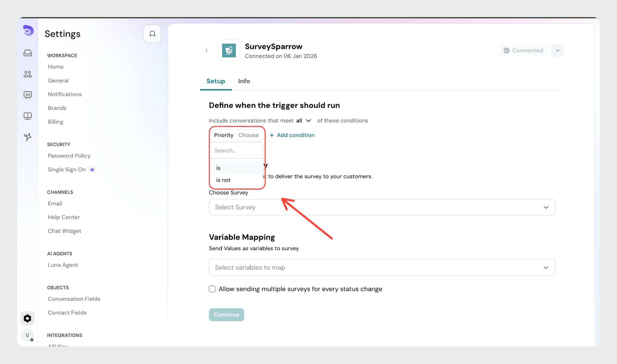
Task: Enable allow sending multiple surveys checkbox
Action: click(212, 289)
